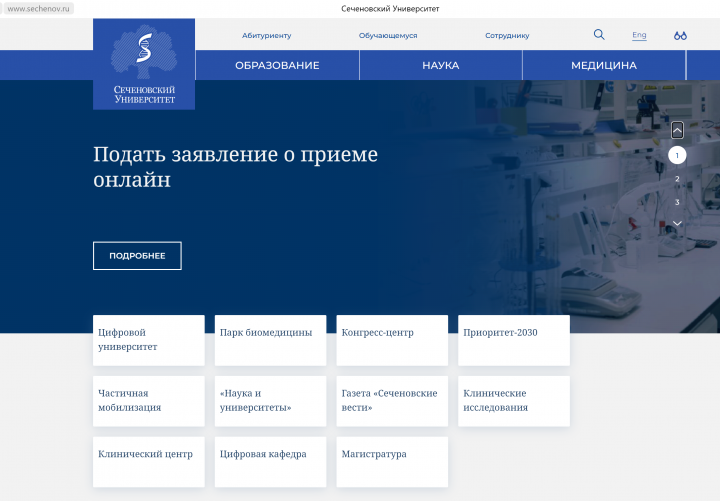Open the НАУКА menu

click(x=441, y=65)
